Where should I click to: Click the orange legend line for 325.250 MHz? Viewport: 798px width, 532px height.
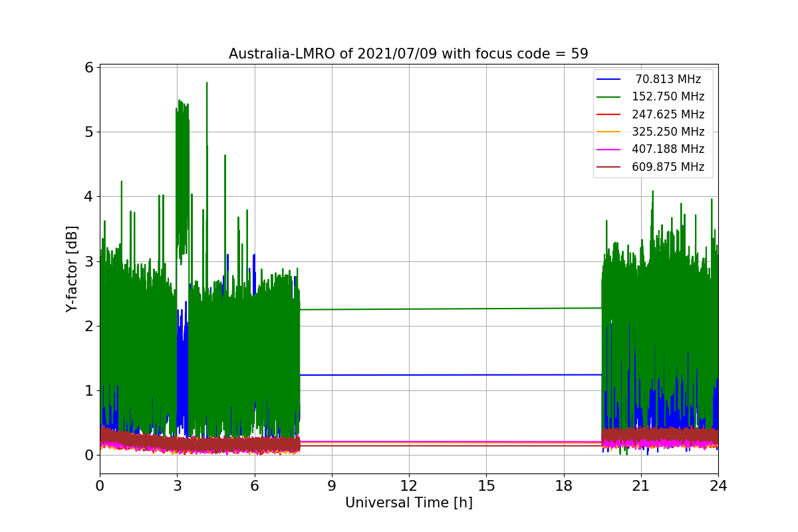(x=609, y=132)
